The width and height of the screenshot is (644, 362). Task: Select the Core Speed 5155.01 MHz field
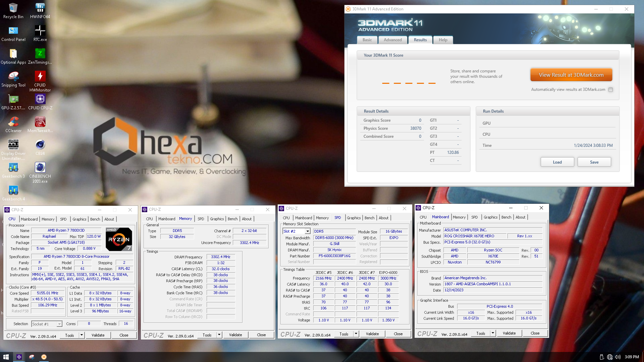[x=48, y=293]
